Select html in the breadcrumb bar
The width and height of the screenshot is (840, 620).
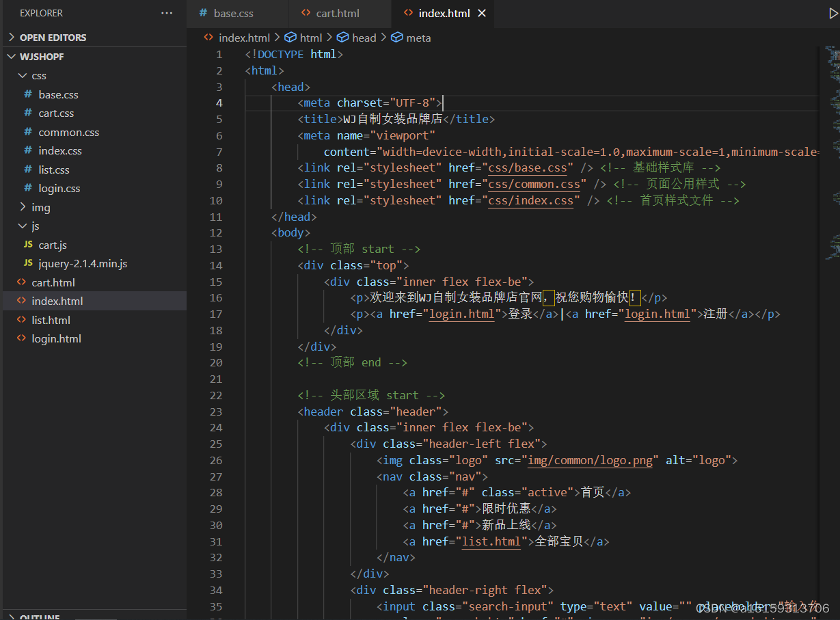tap(311, 38)
